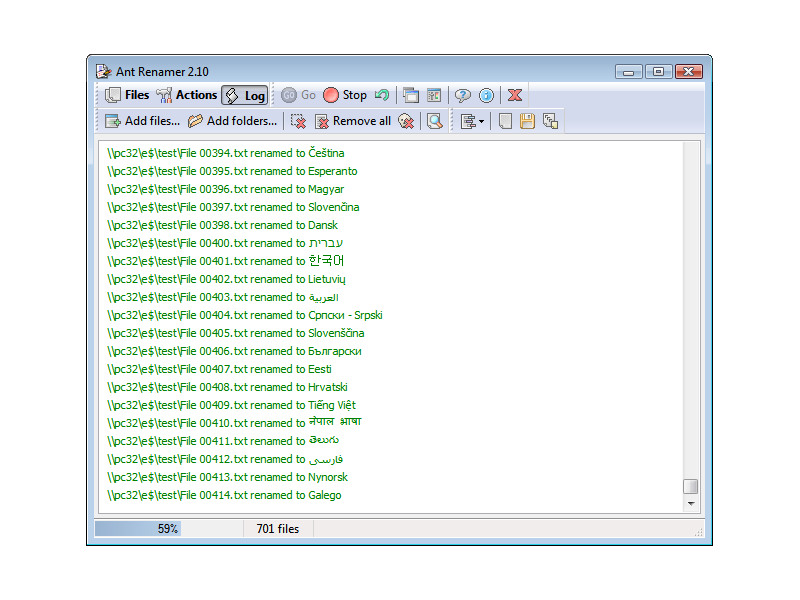Expand the batch dropdown arrow in toolbar

tap(482, 122)
